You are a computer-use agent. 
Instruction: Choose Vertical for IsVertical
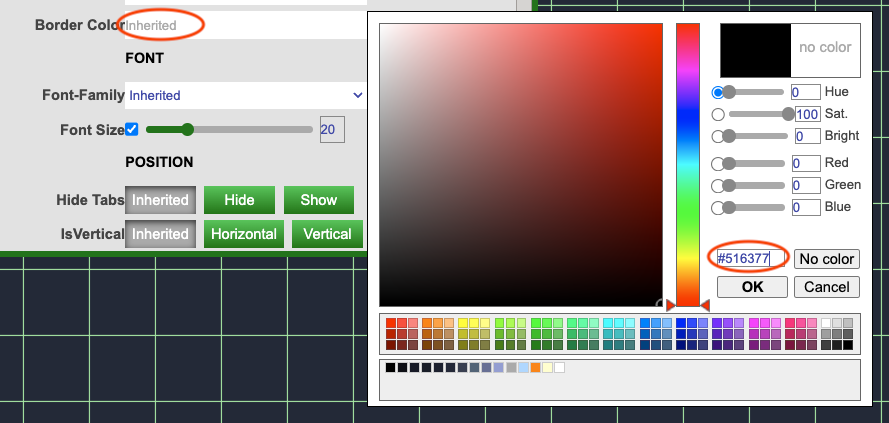[327, 234]
